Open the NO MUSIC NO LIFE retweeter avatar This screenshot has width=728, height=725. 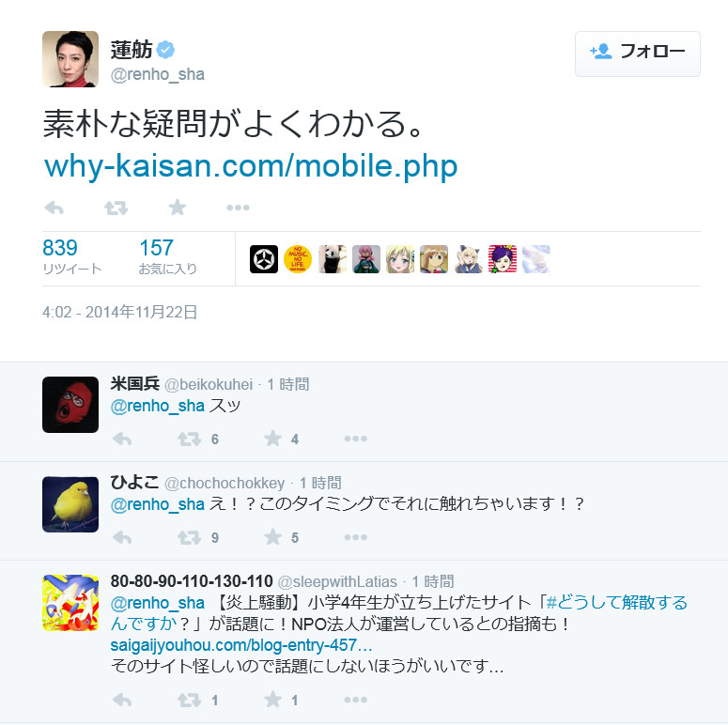tap(298, 259)
